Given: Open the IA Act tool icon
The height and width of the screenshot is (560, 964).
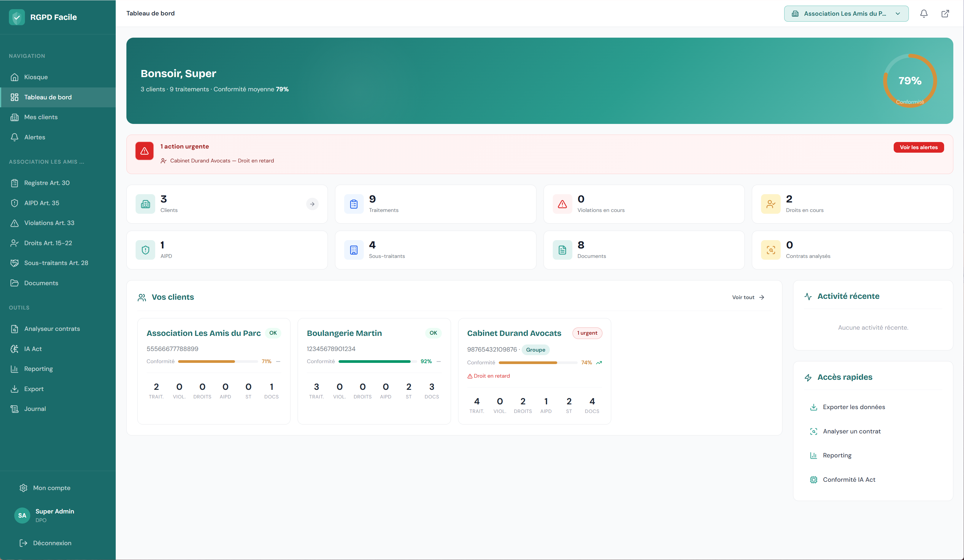Looking at the screenshot, I should tap(15, 349).
